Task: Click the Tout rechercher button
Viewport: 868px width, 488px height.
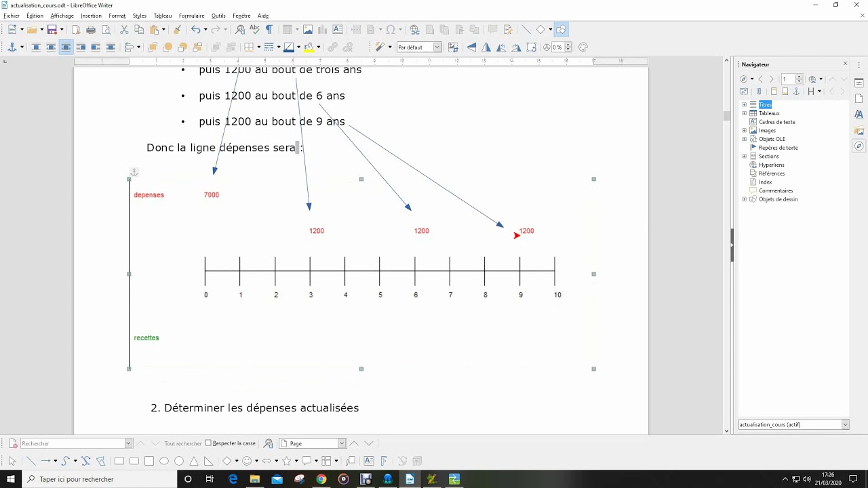Action: (x=183, y=443)
